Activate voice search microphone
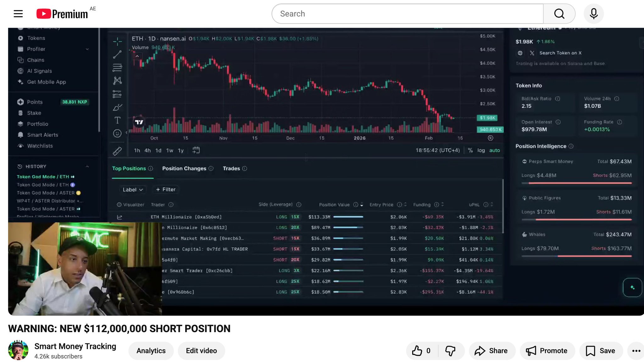Viewport: 644px width, 362px height. tap(593, 14)
